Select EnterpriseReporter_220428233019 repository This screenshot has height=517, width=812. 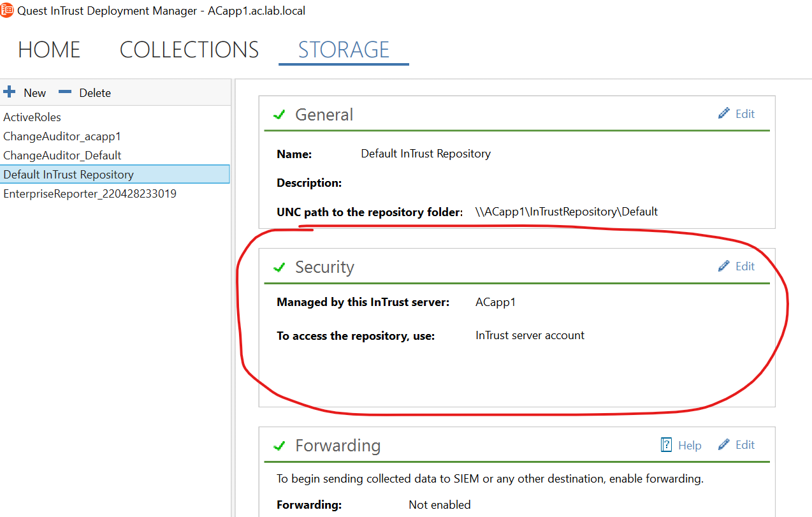pyautogui.click(x=115, y=194)
